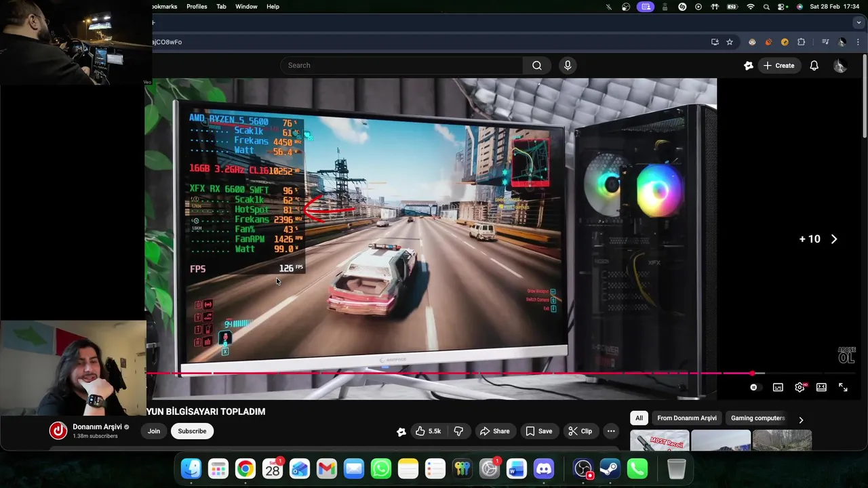This screenshot has width=868, height=488.
Task: Open the Tab menu
Action: (221, 7)
